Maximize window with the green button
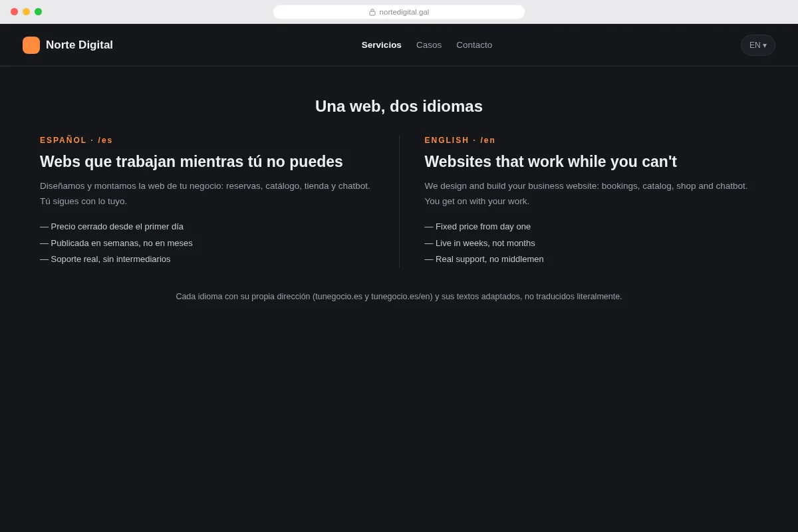This screenshot has width=798, height=532. [38, 12]
